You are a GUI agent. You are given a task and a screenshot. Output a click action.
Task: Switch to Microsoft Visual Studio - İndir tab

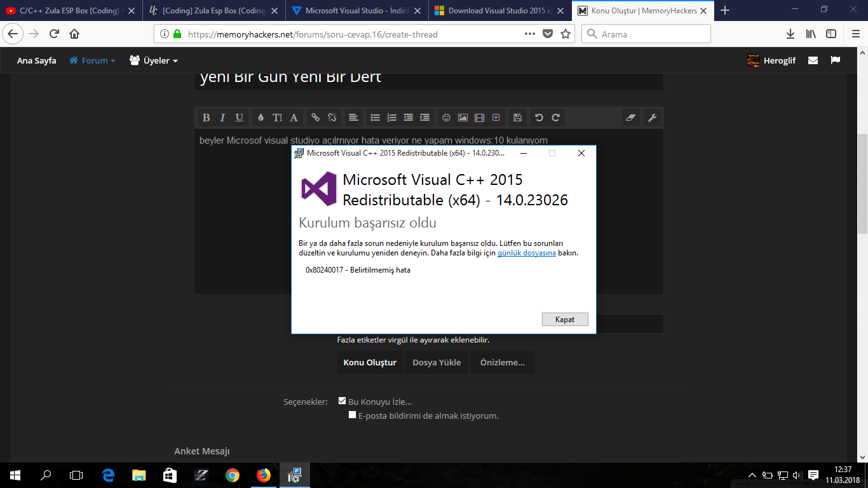point(356,11)
